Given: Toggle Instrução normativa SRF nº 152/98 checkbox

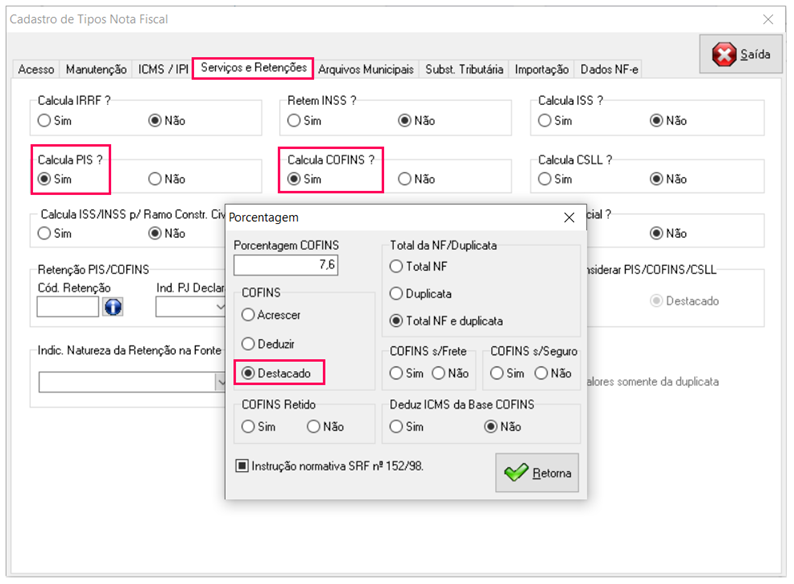Looking at the screenshot, I should point(242,465).
